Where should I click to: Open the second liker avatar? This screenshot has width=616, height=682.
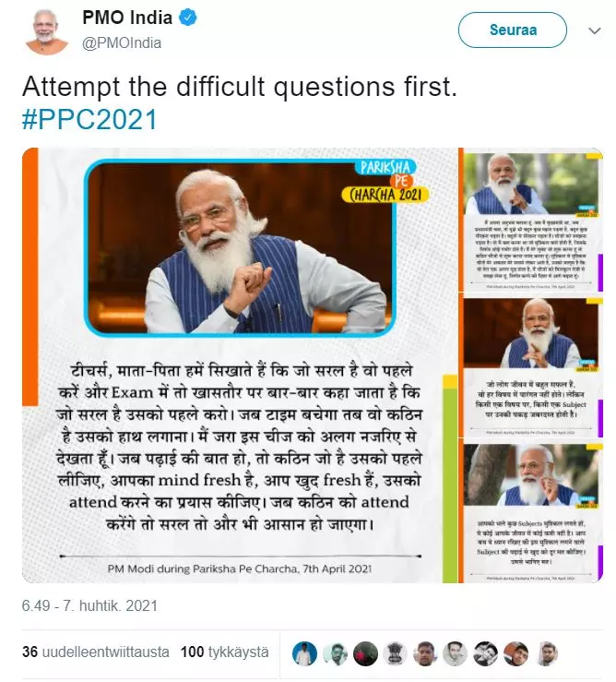(x=335, y=653)
